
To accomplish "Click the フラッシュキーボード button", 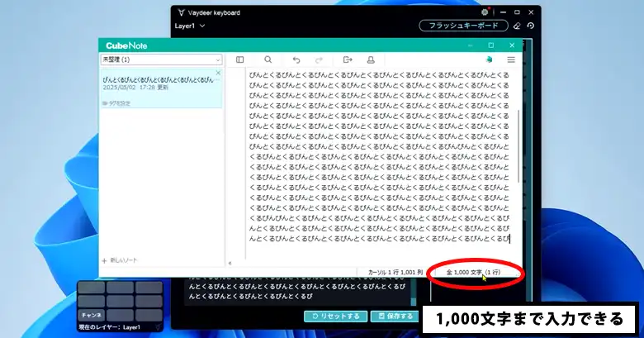I will pyautogui.click(x=463, y=26).
